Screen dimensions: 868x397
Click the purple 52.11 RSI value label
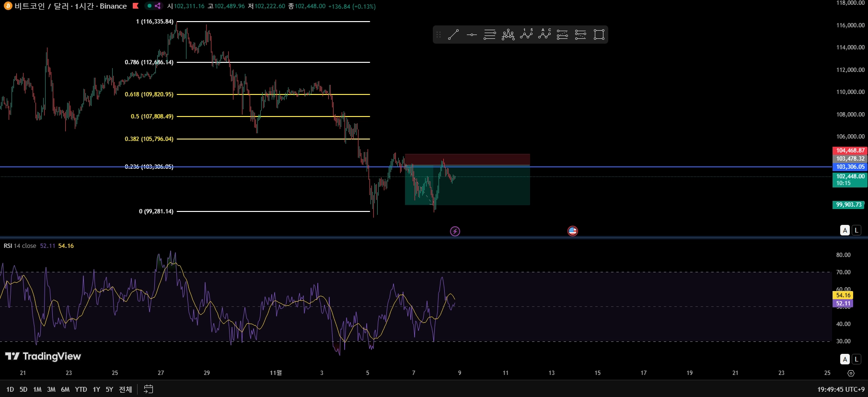pos(843,304)
